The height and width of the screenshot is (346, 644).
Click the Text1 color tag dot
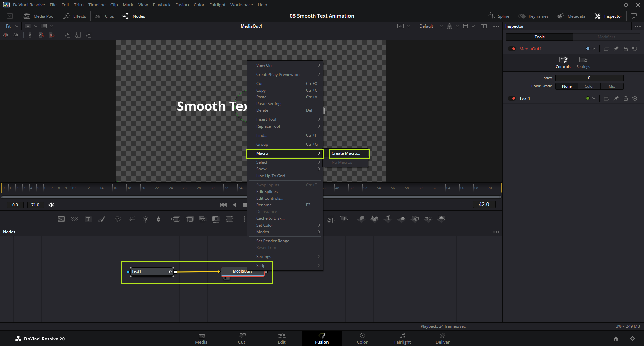tap(588, 98)
